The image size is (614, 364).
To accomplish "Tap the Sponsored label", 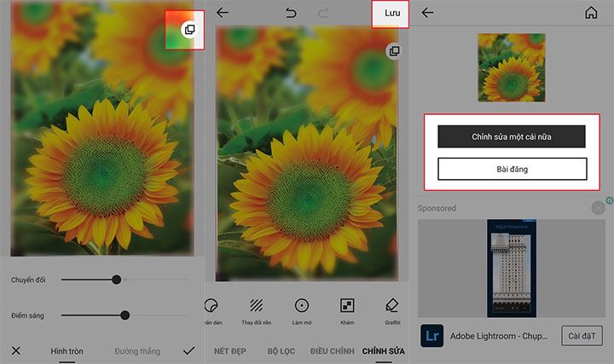I will click(437, 208).
